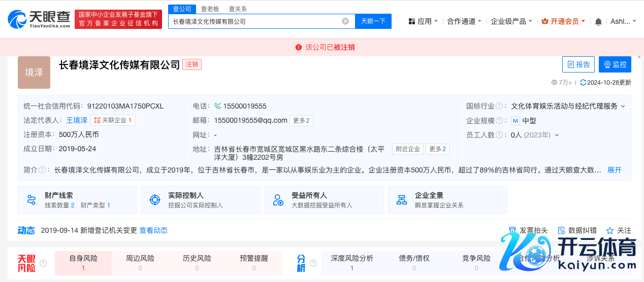Expand the company 简介 with 展开
This screenshot has height=282, width=644.
614,170
